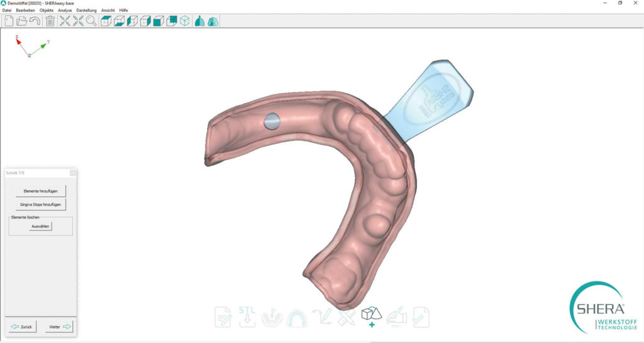Viewport: 644px width, 343px height.
Task: Open the Hilfe menu
Action: 124,10
